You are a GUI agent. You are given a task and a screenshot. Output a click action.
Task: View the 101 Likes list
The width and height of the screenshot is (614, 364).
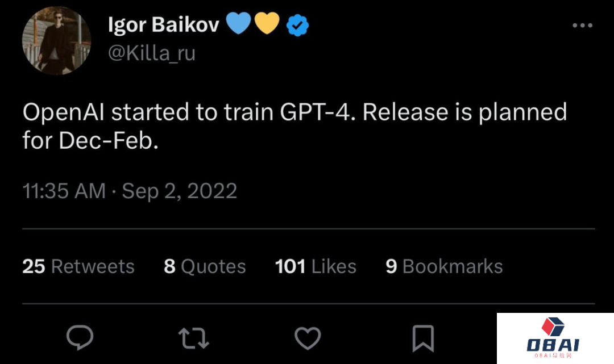point(316,266)
